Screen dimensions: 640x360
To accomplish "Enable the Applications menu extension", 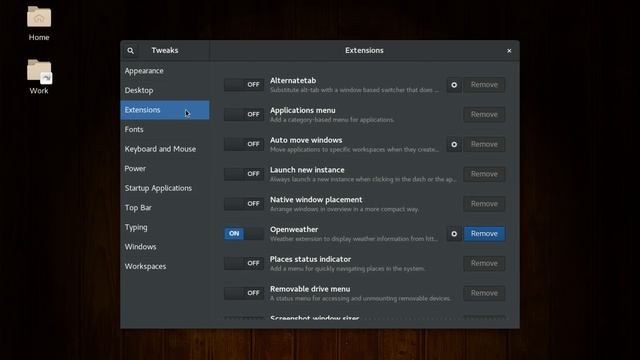I will click(x=244, y=114).
